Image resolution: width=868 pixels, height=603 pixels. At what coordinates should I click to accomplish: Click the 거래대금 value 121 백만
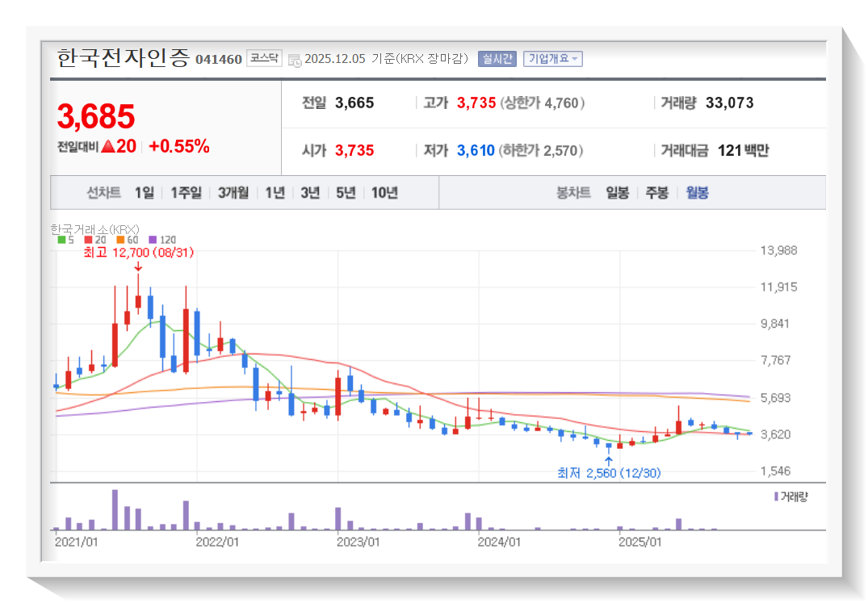(743, 150)
